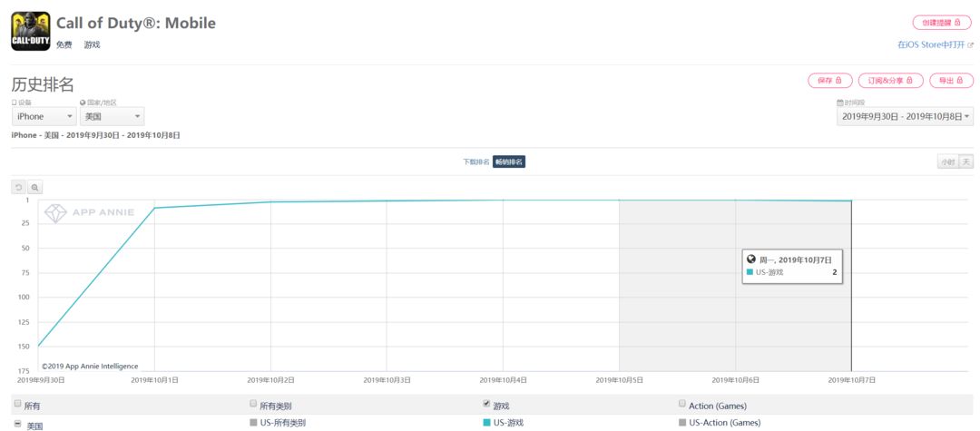Switch to the 畅销排名 tab
Image resolution: width=980 pixels, height=431 pixels.
click(x=509, y=162)
